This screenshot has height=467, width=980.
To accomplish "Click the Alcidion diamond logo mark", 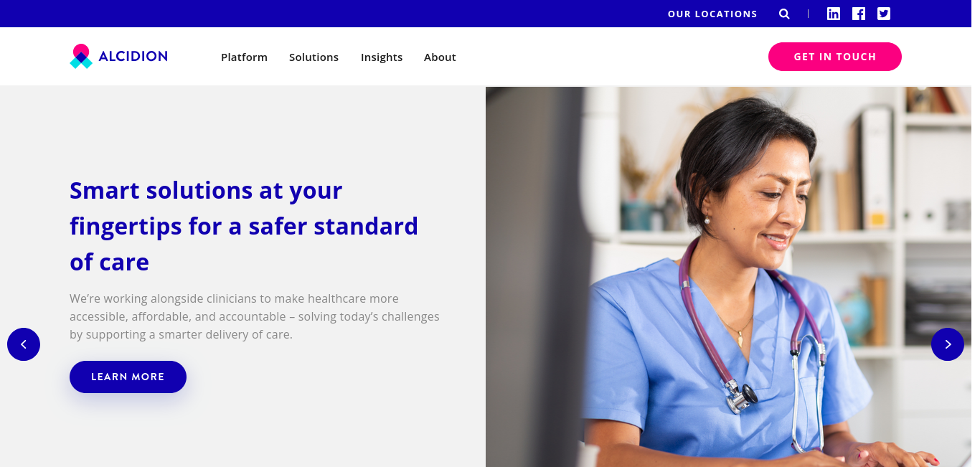I will click(x=81, y=57).
